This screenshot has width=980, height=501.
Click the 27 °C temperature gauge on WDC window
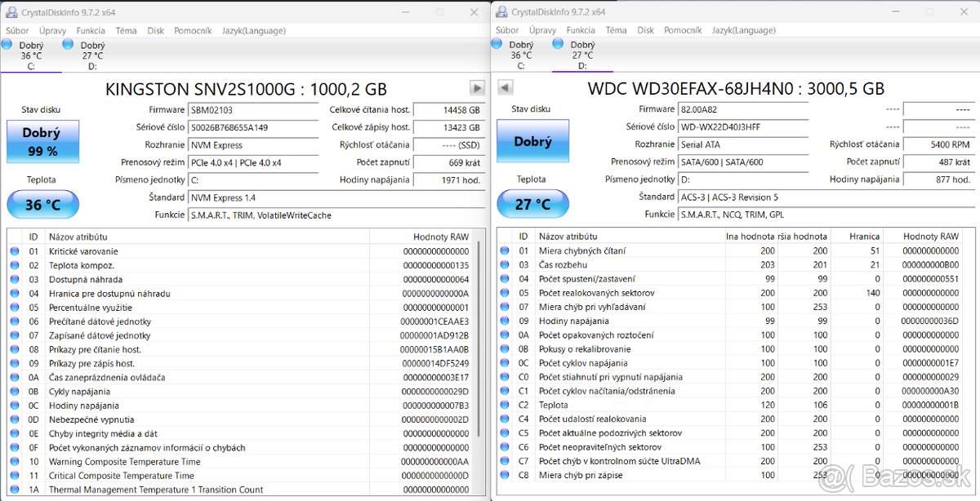(x=532, y=204)
